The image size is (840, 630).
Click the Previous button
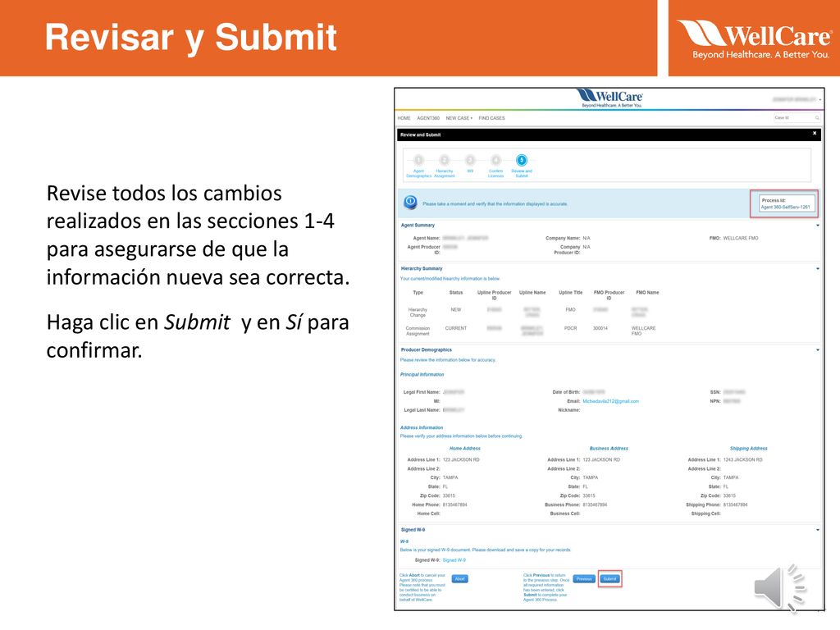coord(584,578)
